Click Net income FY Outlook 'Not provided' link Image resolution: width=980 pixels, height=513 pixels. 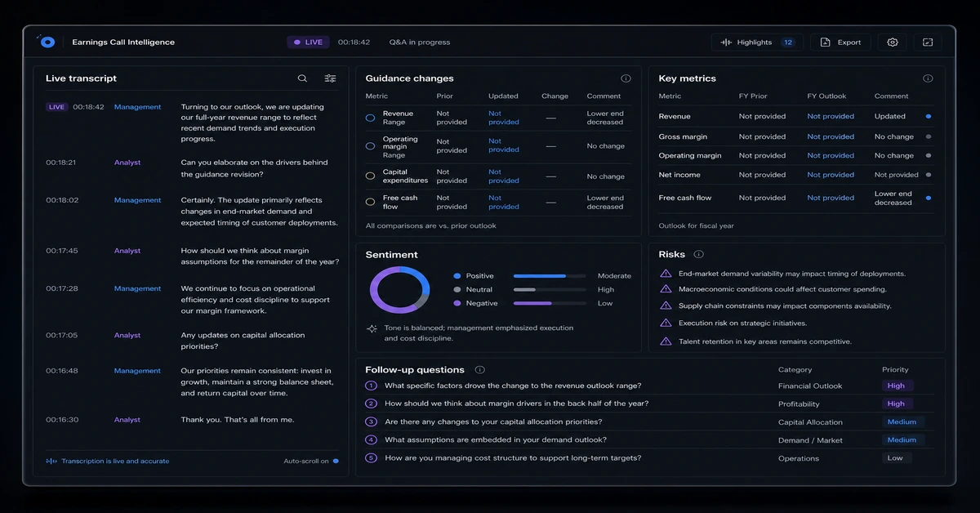(831, 175)
